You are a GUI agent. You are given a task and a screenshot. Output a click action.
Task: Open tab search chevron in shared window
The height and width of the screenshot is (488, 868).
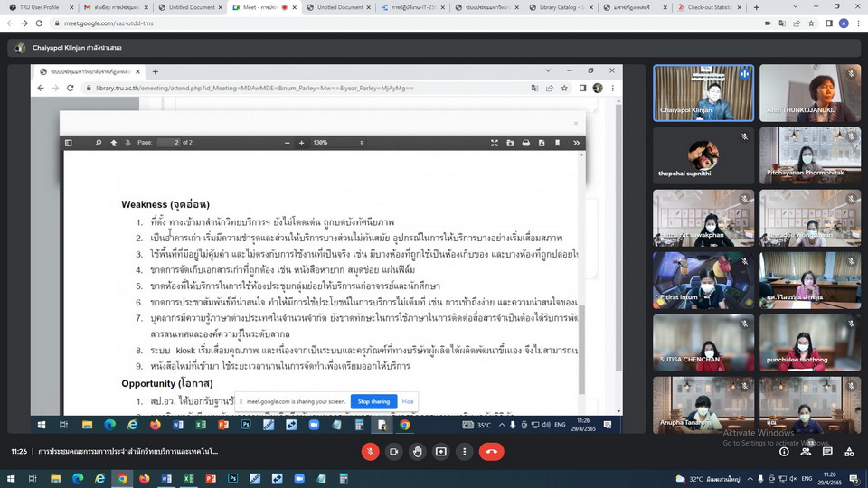(548, 70)
